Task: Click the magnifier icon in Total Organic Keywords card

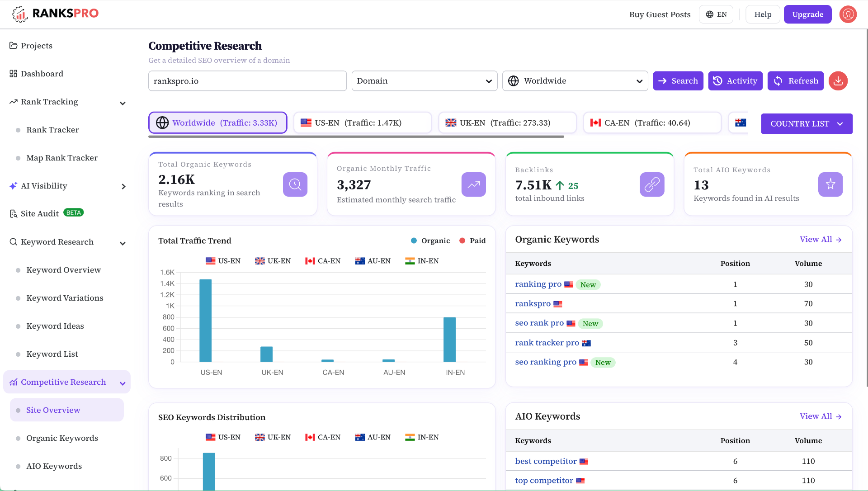Action: click(295, 184)
